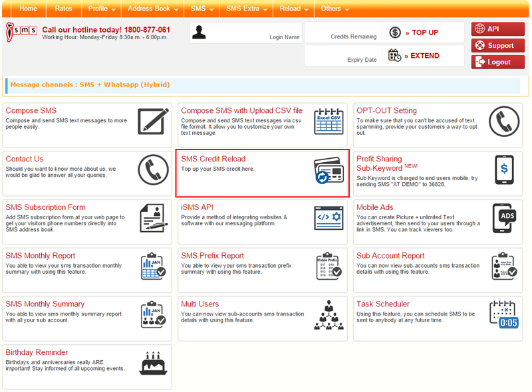Open the SMS Prefix Report clipboard icon

coord(329,266)
